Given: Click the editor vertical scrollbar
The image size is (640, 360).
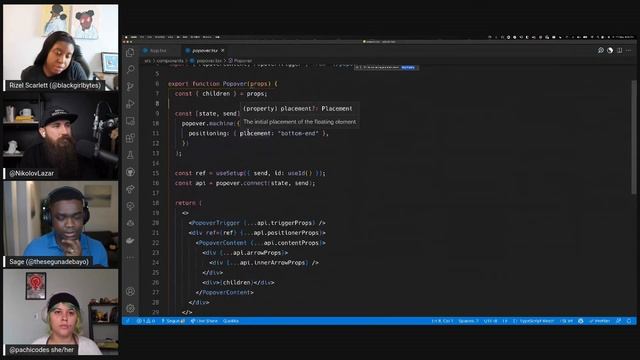Looking at the screenshot, I should pos(633,137).
